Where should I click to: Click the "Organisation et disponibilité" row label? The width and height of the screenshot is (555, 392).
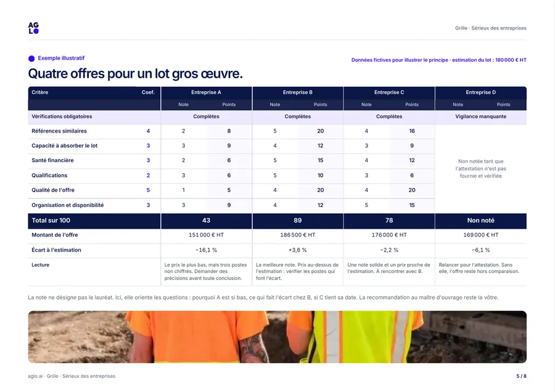pos(68,205)
